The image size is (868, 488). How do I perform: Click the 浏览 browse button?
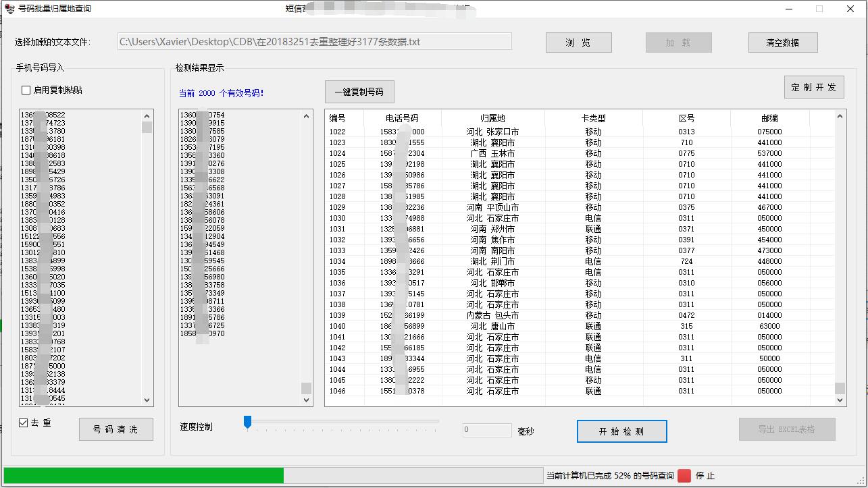point(579,43)
